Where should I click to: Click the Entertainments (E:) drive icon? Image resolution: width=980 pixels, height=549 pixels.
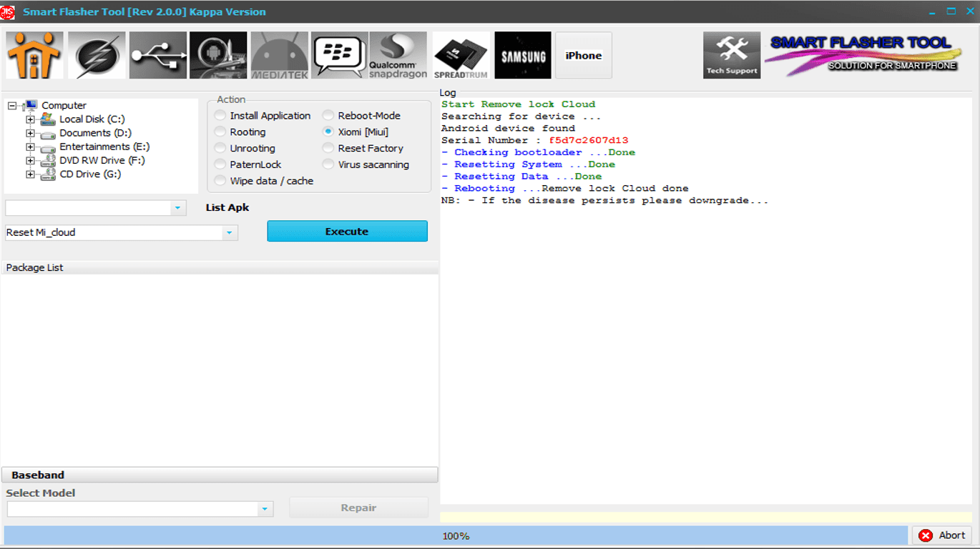[x=47, y=147]
